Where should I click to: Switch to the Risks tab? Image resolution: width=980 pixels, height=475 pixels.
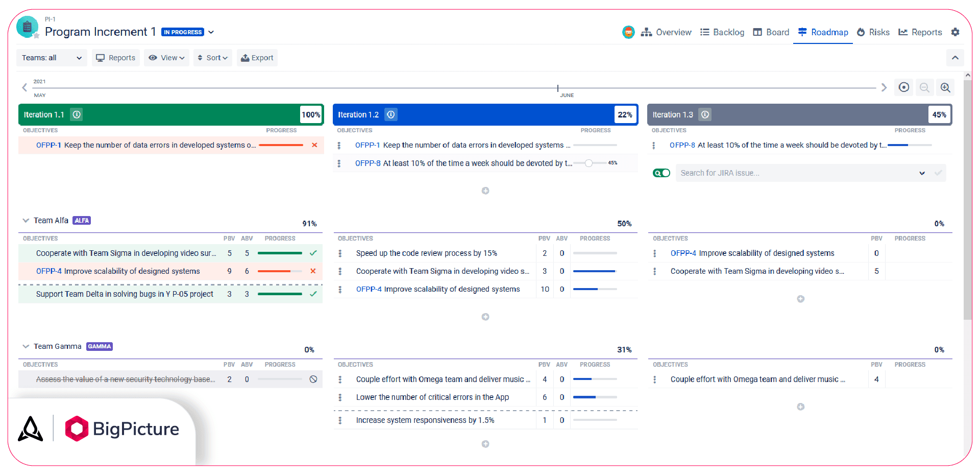(x=873, y=32)
